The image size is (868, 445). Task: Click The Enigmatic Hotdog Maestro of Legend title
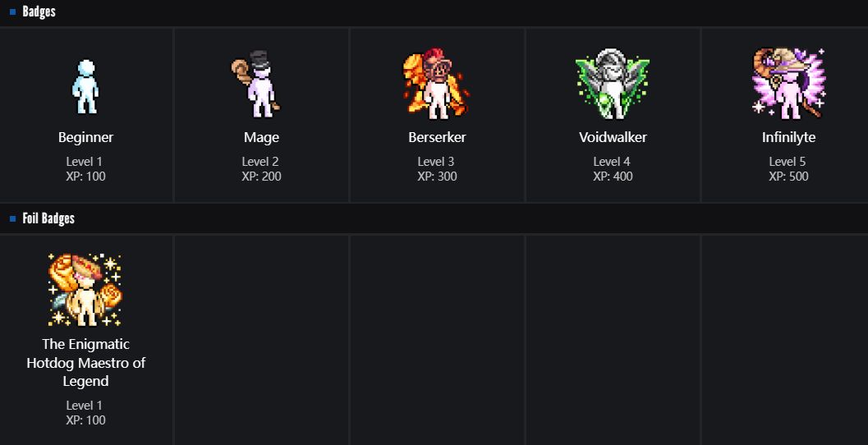[x=85, y=363]
